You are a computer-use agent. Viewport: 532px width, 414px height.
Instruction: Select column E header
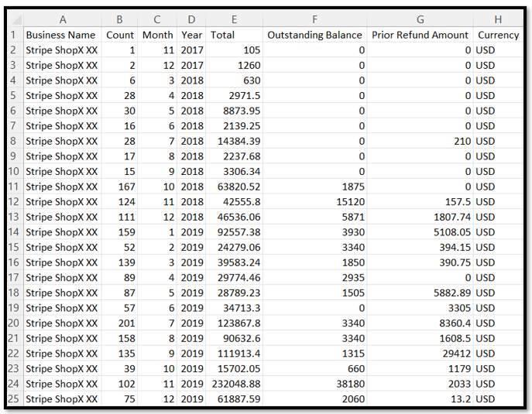(x=234, y=19)
